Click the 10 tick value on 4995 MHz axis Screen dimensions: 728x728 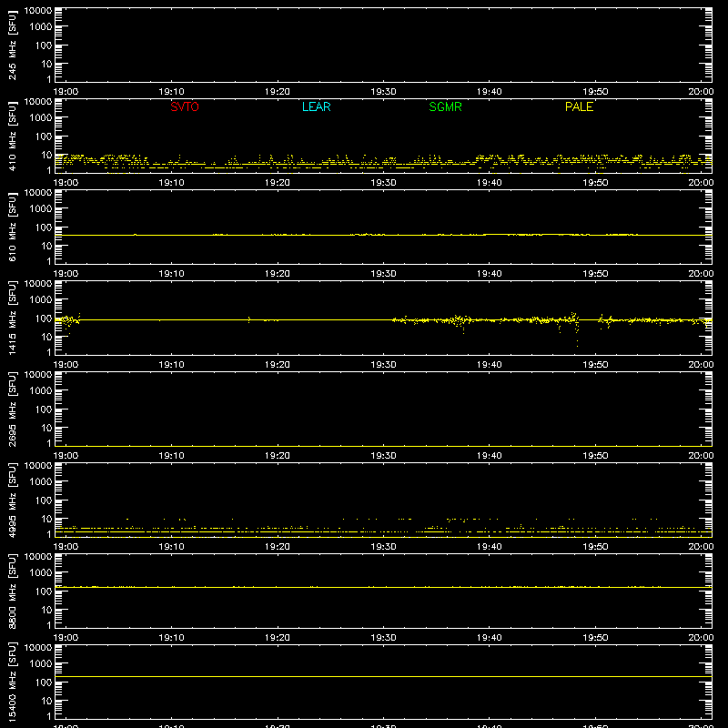click(x=46, y=519)
